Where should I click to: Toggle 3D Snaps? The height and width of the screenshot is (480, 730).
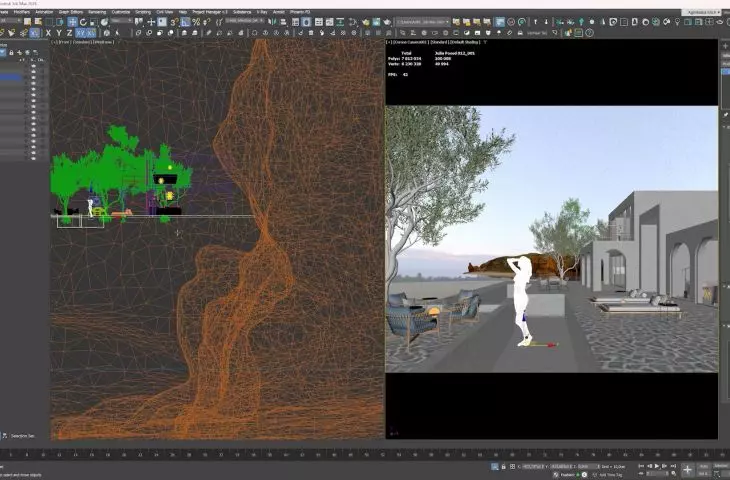(x=173, y=22)
